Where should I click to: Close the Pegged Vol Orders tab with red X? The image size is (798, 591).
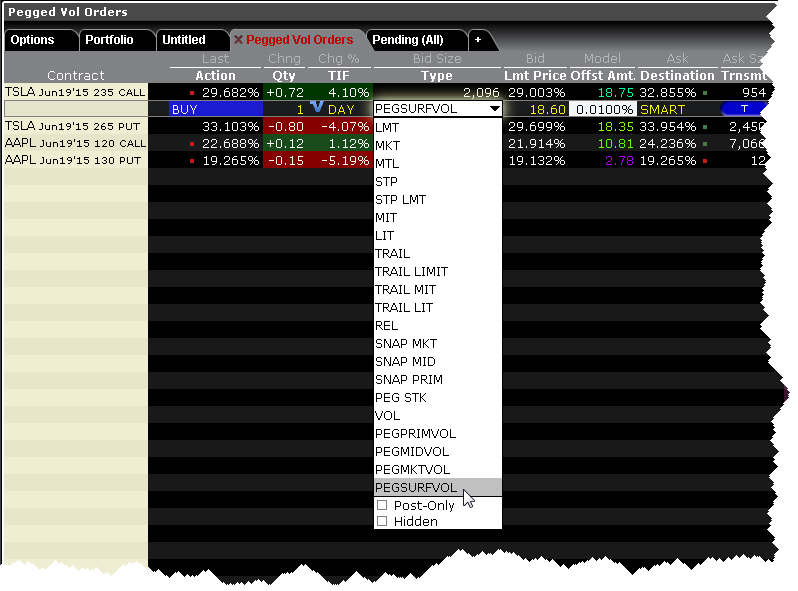tap(238, 40)
